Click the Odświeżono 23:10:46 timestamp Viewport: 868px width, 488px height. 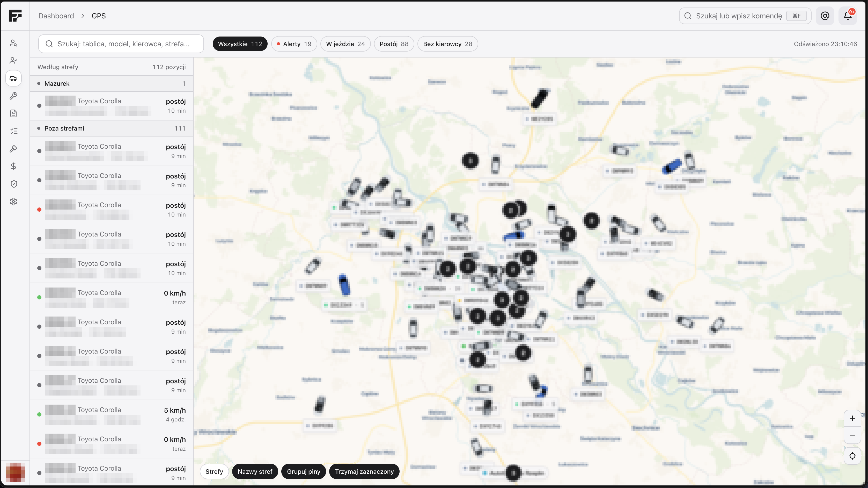click(x=825, y=44)
